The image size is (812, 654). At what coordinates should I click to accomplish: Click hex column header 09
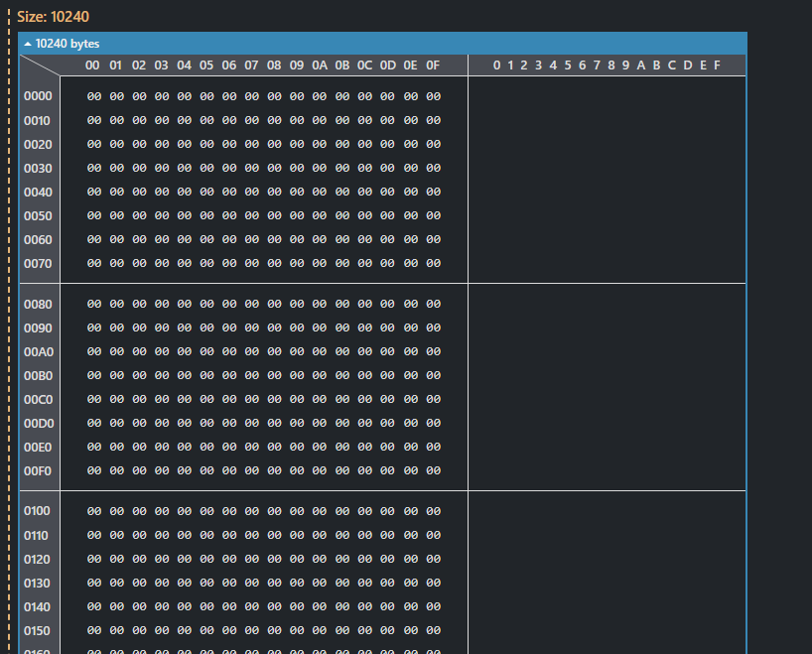tap(297, 65)
